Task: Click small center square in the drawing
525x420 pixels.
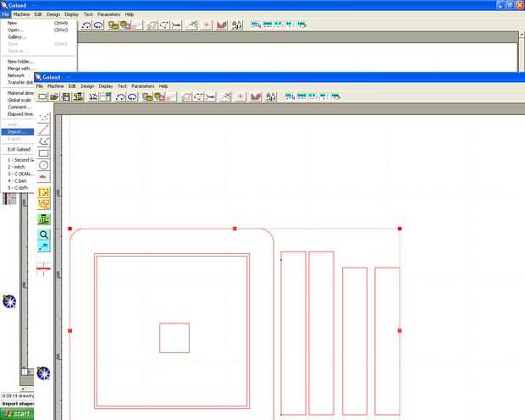Action: click(174, 338)
